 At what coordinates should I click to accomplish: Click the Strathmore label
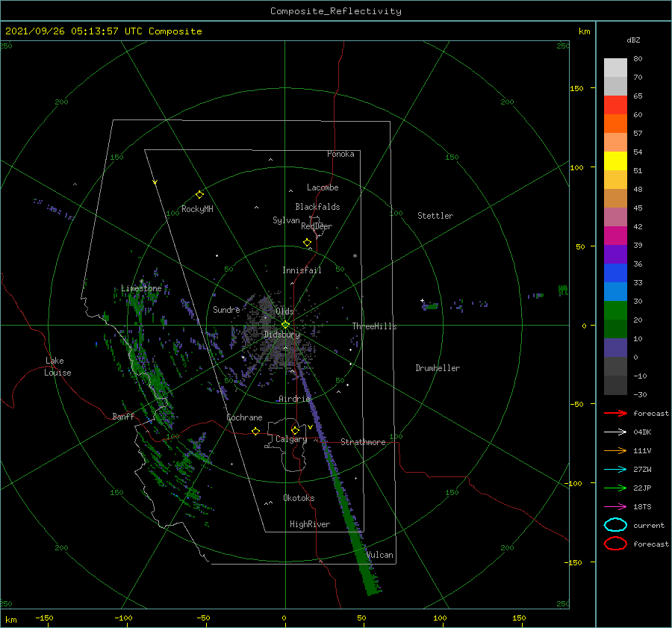click(363, 442)
